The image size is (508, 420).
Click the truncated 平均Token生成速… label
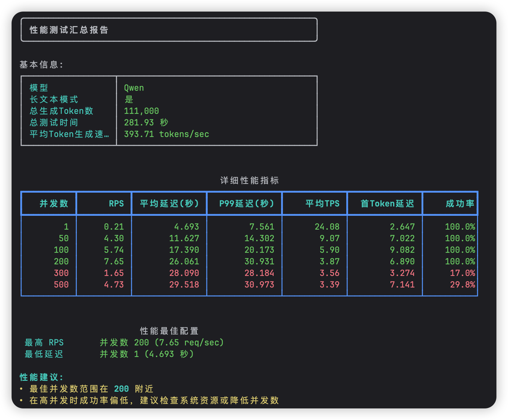point(69,134)
